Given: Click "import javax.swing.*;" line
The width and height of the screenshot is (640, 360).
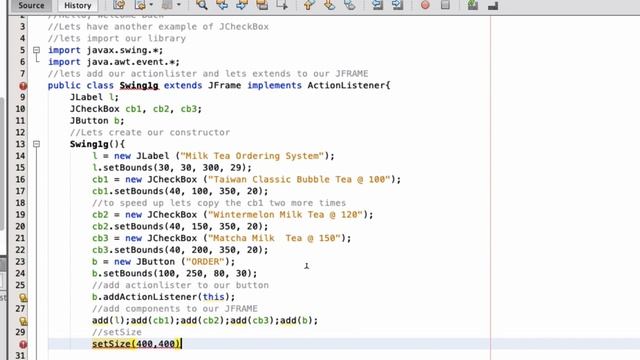Looking at the screenshot, I should click(x=105, y=50).
